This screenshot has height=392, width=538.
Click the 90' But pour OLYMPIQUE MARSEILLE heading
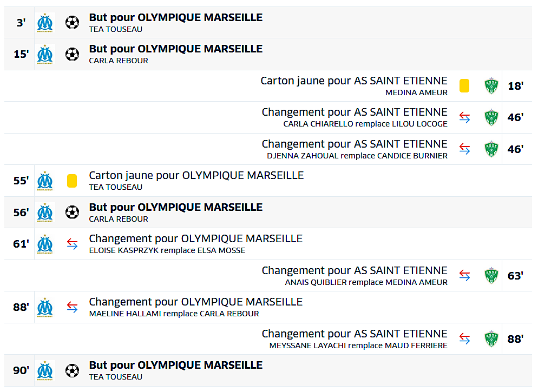pos(176,365)
